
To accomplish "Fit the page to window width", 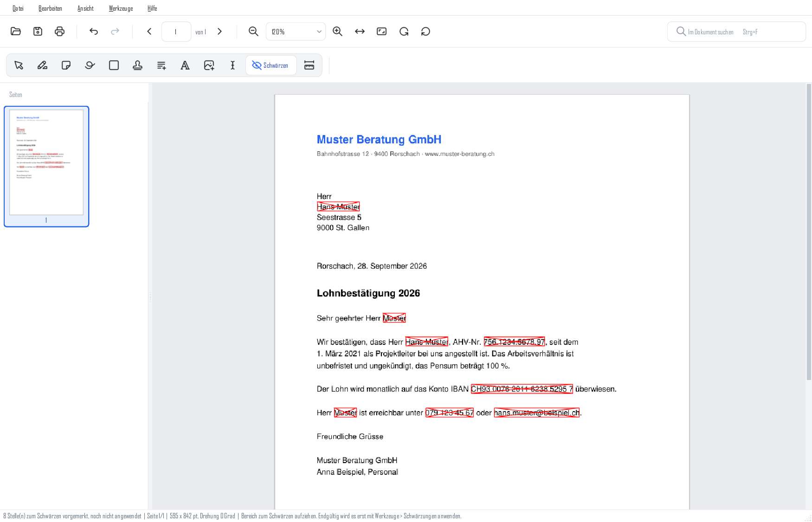I will 360,32.
